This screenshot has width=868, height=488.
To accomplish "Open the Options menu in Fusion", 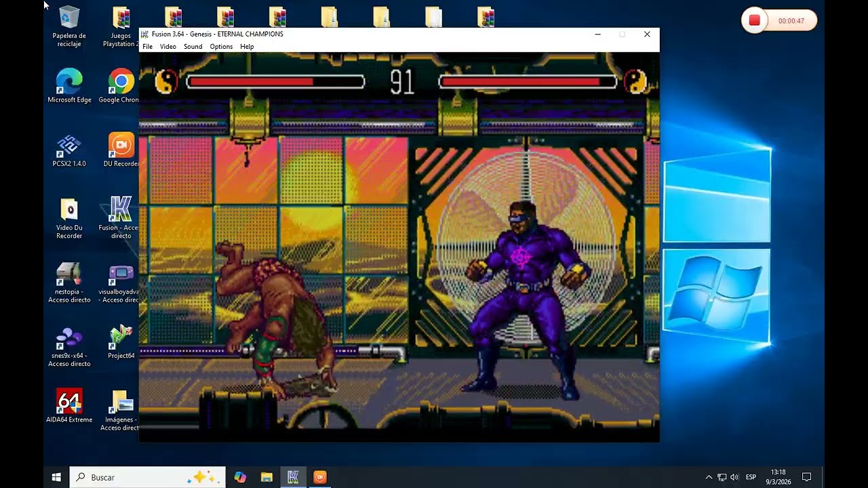I will click(x=221, y=47).
